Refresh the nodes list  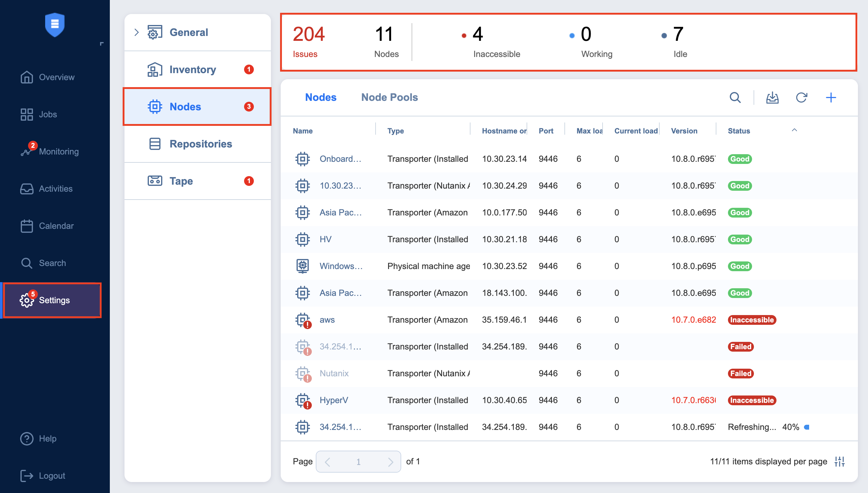click(x=801, y=98)
